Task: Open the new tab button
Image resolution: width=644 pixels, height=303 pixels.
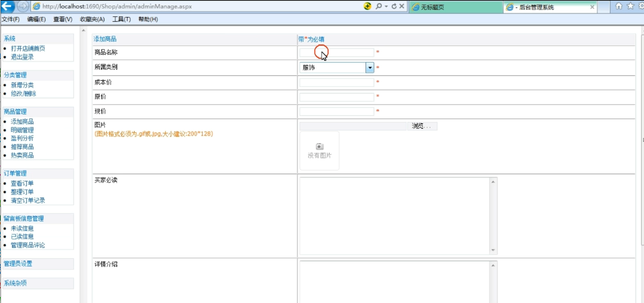Action: click(x=604, y=7)
